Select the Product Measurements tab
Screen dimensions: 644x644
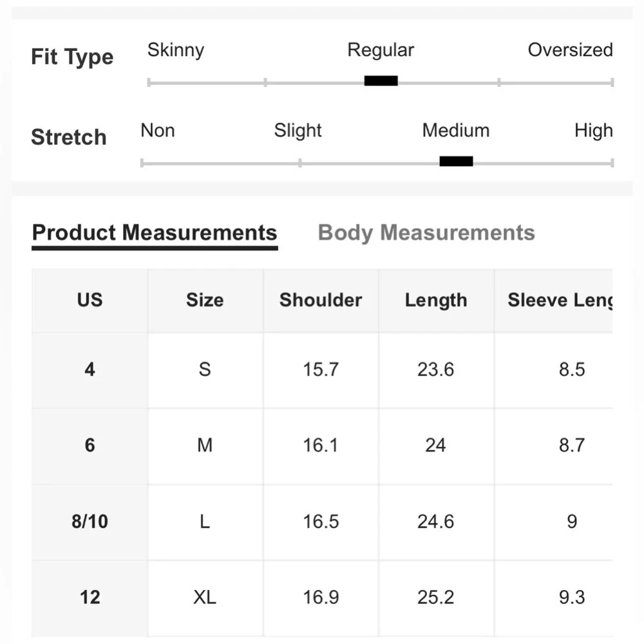coord(155,233)
